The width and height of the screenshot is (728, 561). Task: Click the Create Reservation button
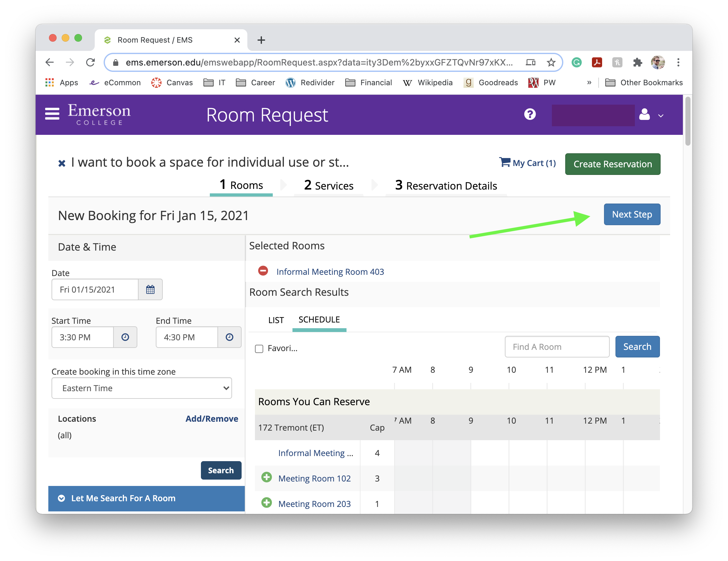tap(612, 164)
